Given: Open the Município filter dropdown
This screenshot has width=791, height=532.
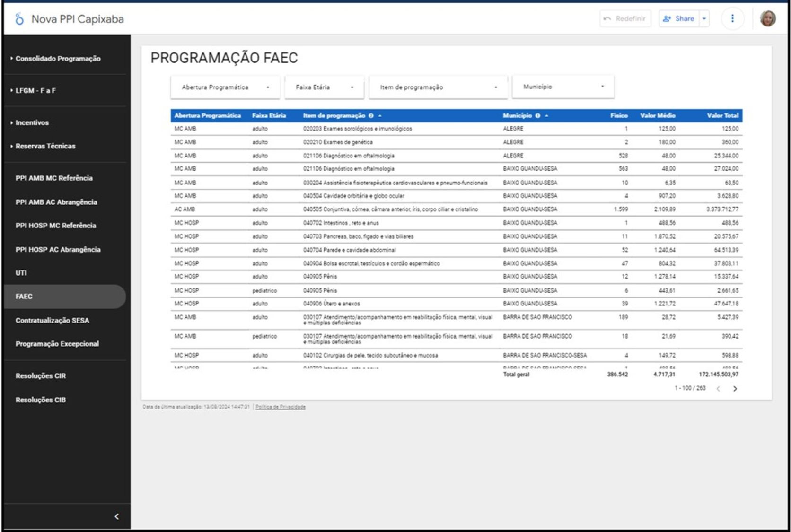Looking at the screenshot, I should pos(563,87).
